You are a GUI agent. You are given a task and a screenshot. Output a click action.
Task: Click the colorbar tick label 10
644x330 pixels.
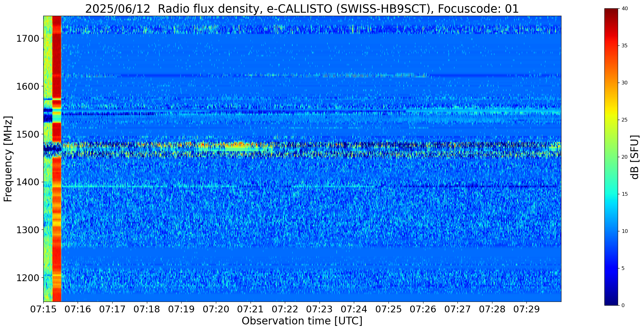pyautogui.click(x=625, y=231)
